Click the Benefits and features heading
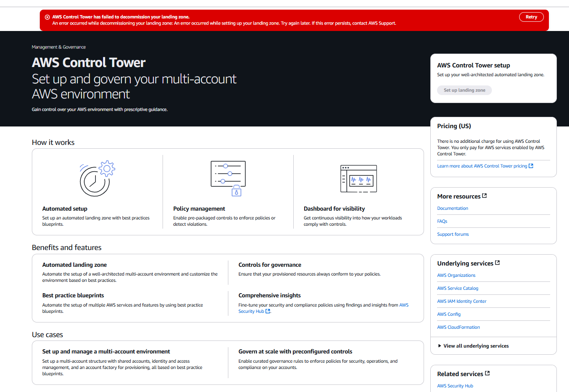Screen dimensions: 569x392 (67, 248)
